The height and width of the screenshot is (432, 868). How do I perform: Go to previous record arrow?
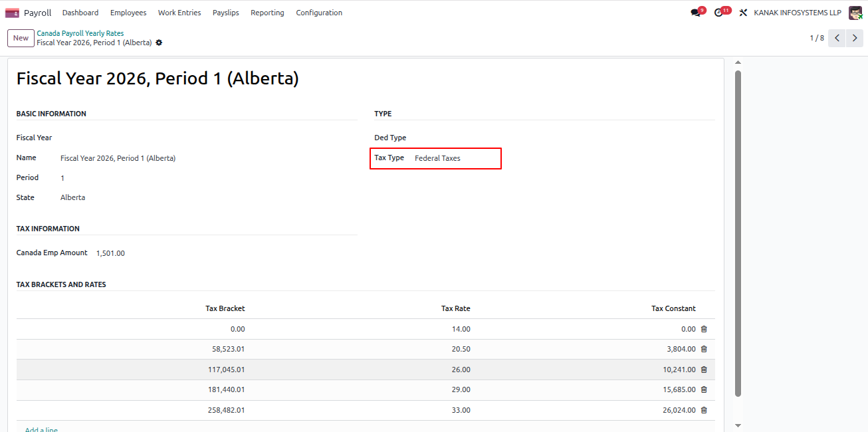pyautogui.click(x=837, y=38)
